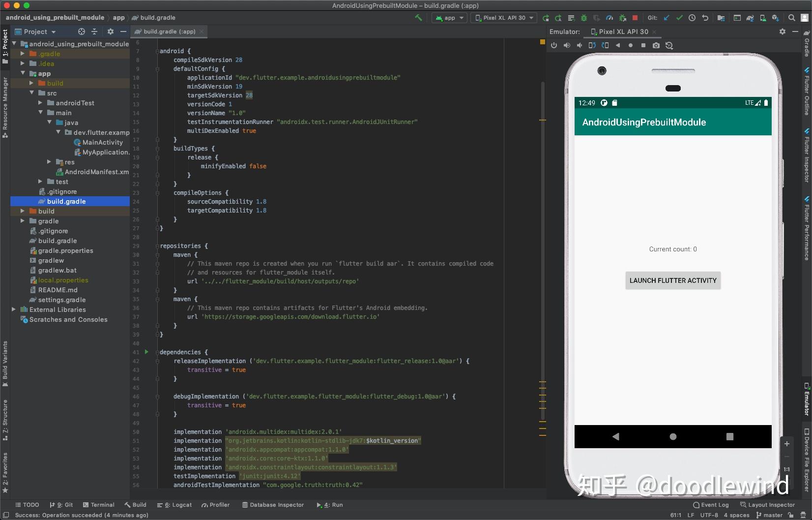The image size is (812, 520).
Task: Take an emulator screenshot with camera icon
Action: click(656, 45)
